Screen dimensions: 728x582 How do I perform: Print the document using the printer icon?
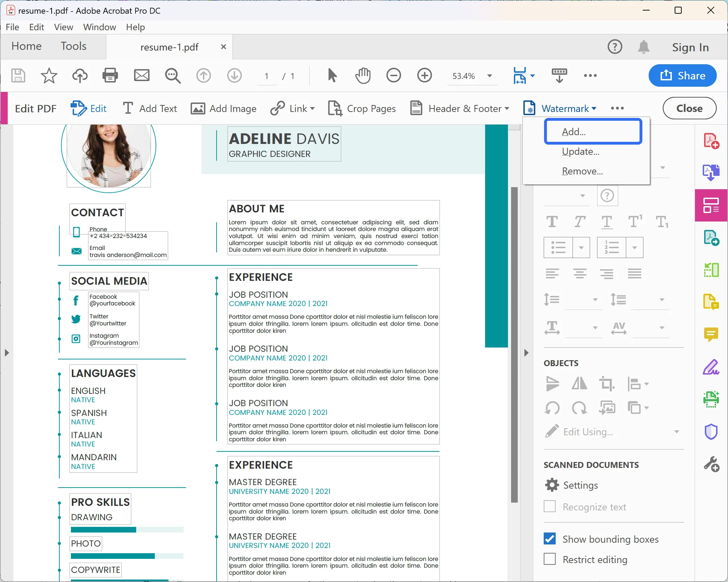(x=110, y=75)
